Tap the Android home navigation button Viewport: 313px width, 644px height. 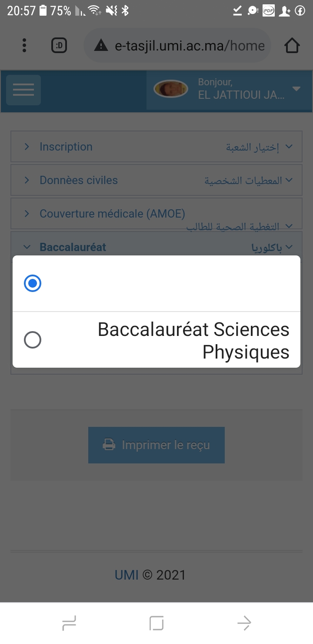156,623
